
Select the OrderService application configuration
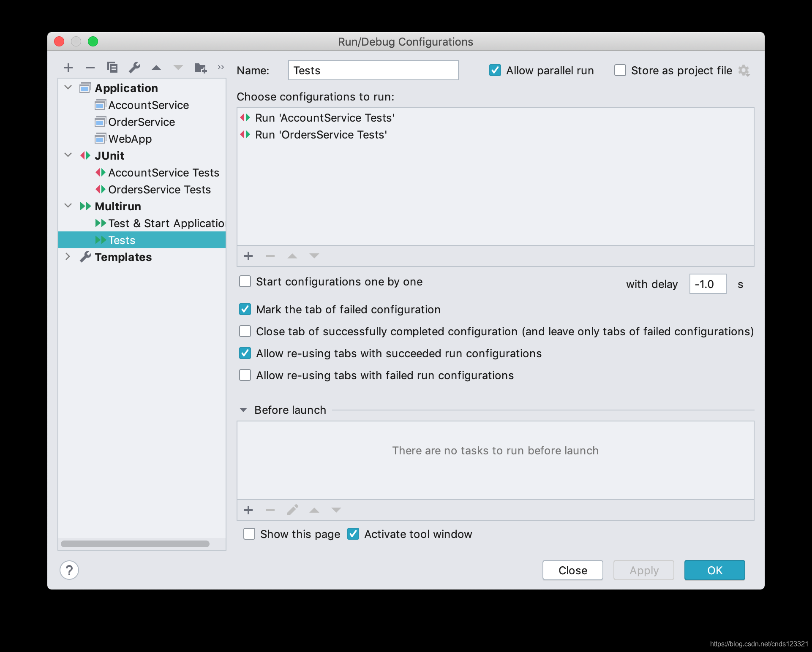[x=141, y=122]
